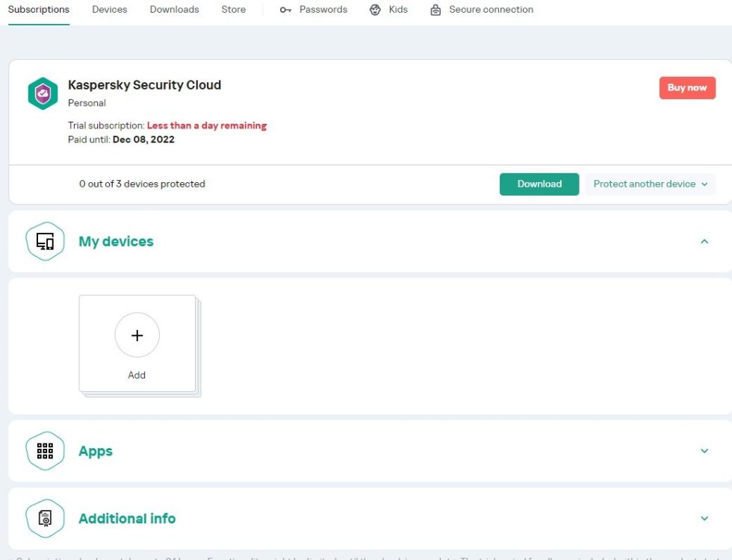Image resolution: width=732 pixels, height=560 pixels.
Task: Click the plus icon to add device
Action: (x=137, y=335)
